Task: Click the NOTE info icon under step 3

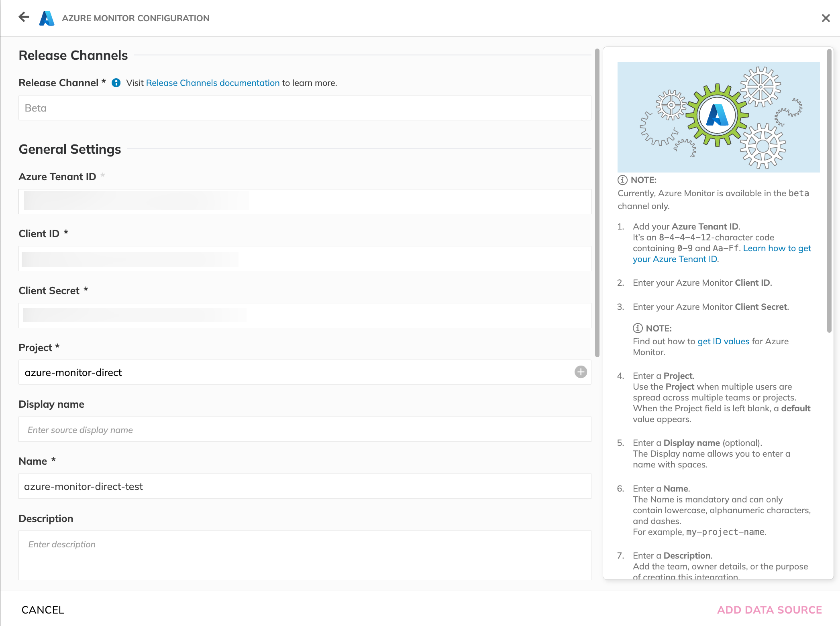Action: (x=638, y=328)
